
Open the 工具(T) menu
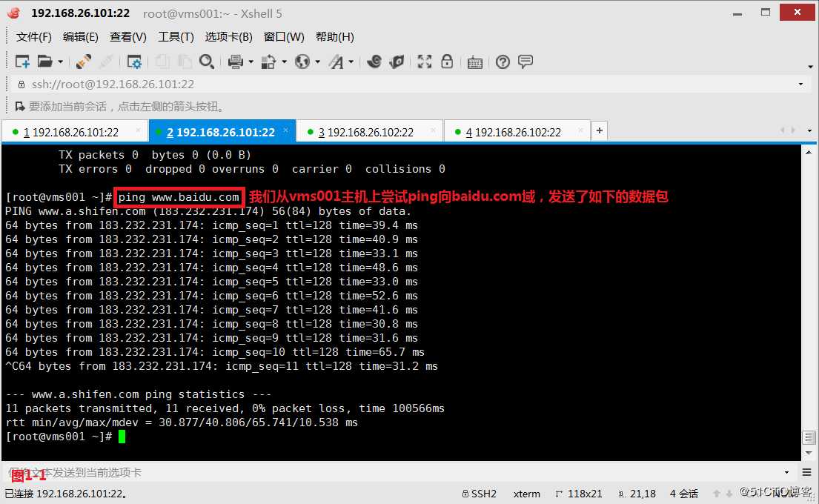click(x=176, y=36)
